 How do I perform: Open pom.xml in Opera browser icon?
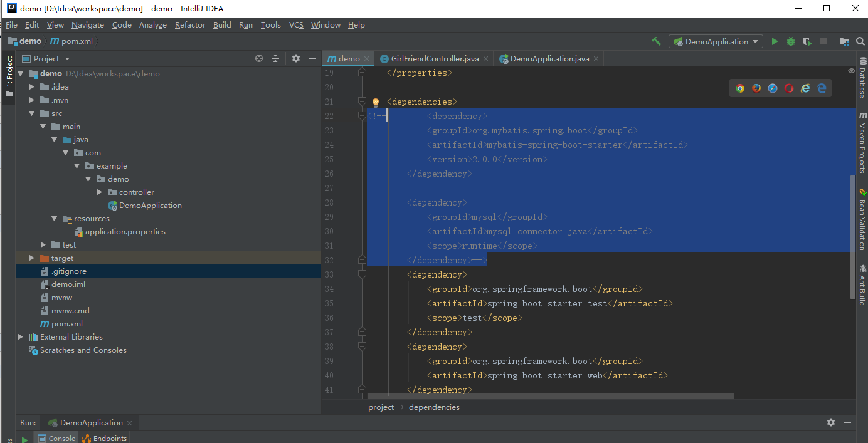[x=789, y=88]
